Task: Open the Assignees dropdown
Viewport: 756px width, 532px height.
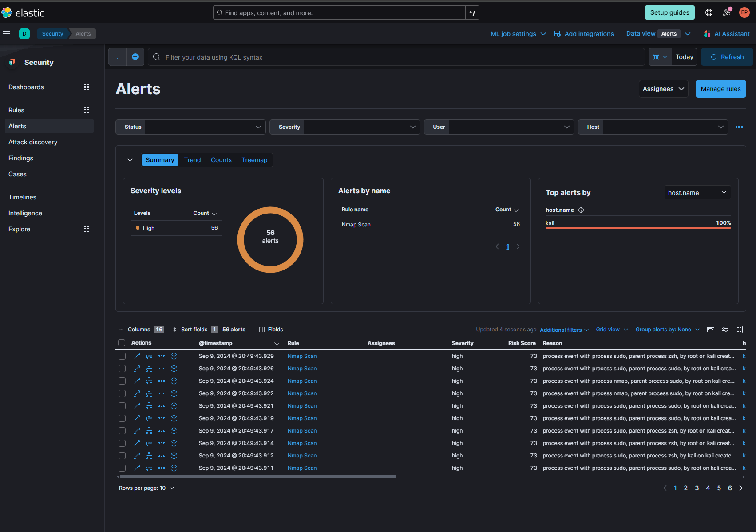Action: pyautogui.click(x=663, y=89)
